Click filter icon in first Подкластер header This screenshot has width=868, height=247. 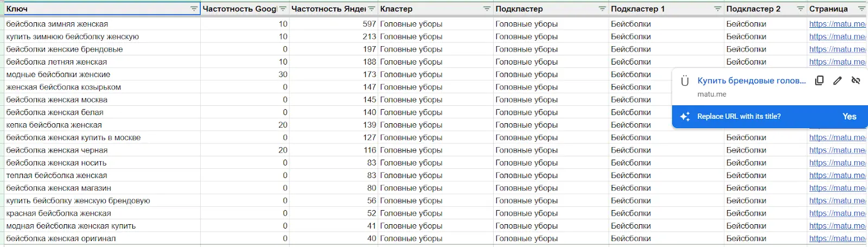click(602, 9)
